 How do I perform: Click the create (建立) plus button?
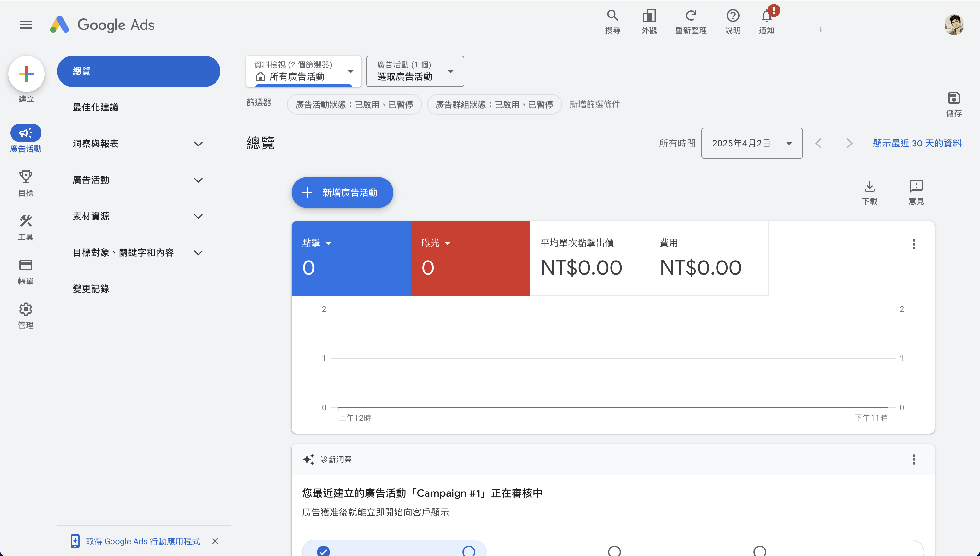26,74
